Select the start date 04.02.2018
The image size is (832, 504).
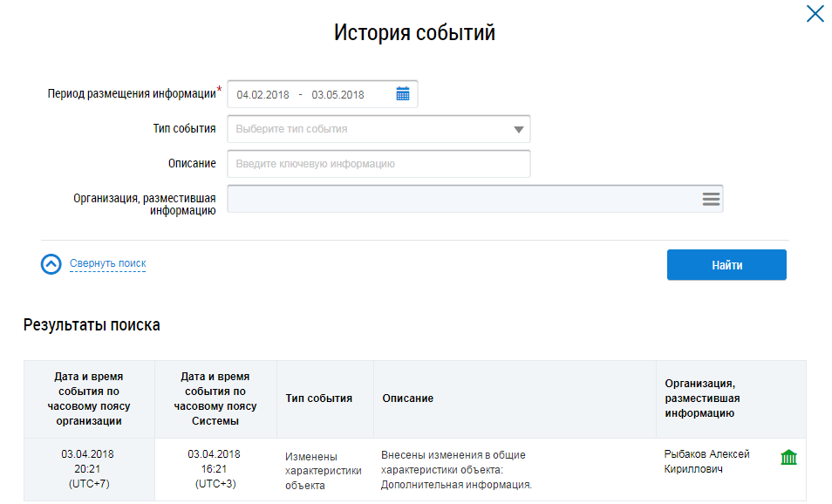[263, 94]
